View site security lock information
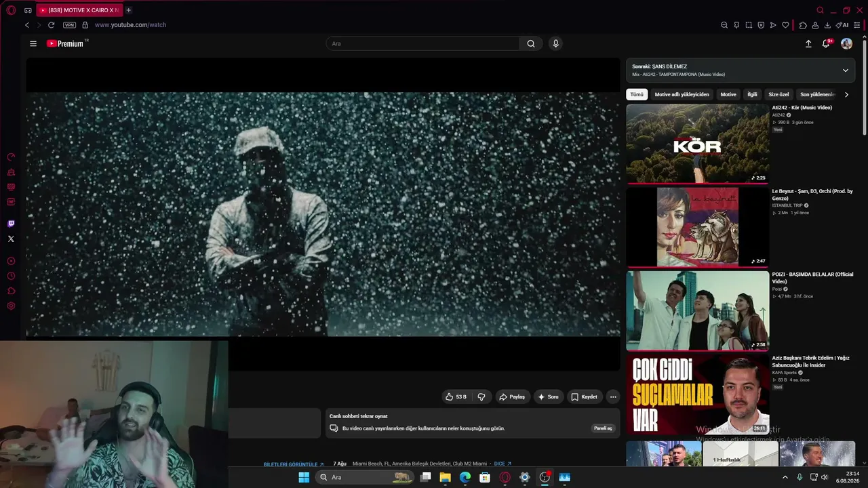Image resolution: width=868 pixels, height=488 pixels. (x=85, y=25)
